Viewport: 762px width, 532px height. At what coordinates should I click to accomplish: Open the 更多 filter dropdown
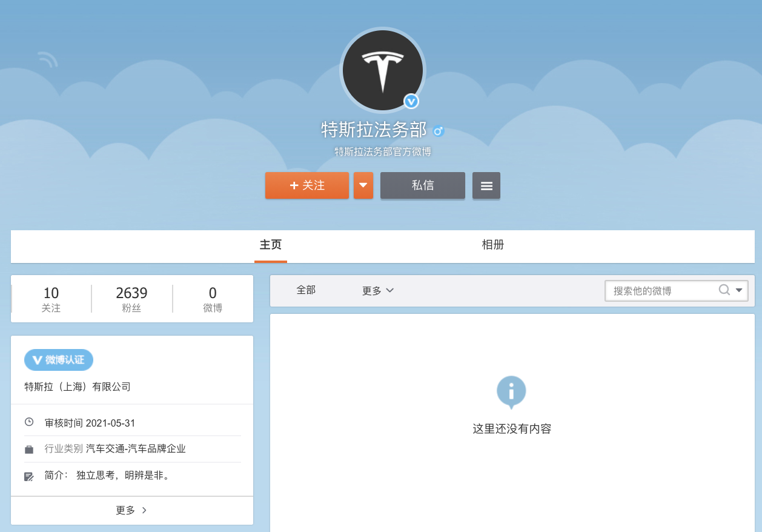pos(378,291)
